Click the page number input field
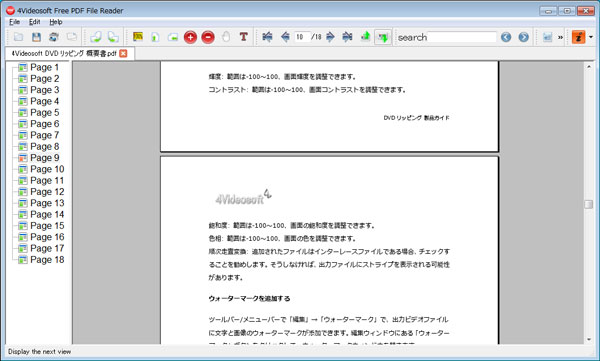This screenshot has height=361, width=600. 302,37
